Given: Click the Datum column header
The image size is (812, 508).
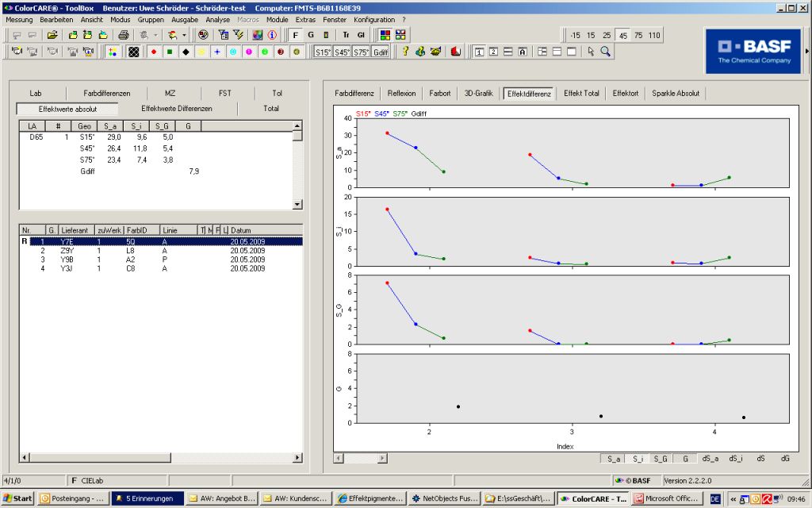Looking at the screenshot, I should click(x=242, y=230).
